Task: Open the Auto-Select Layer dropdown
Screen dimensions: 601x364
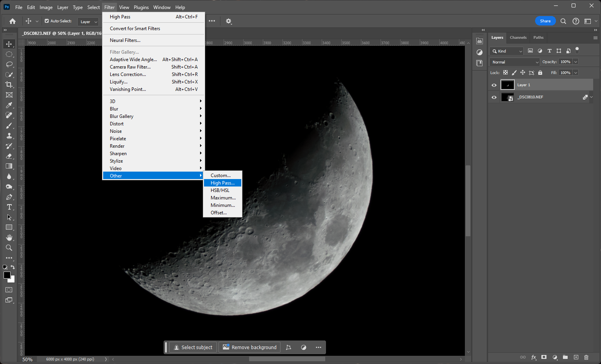Action: (88, 22)
